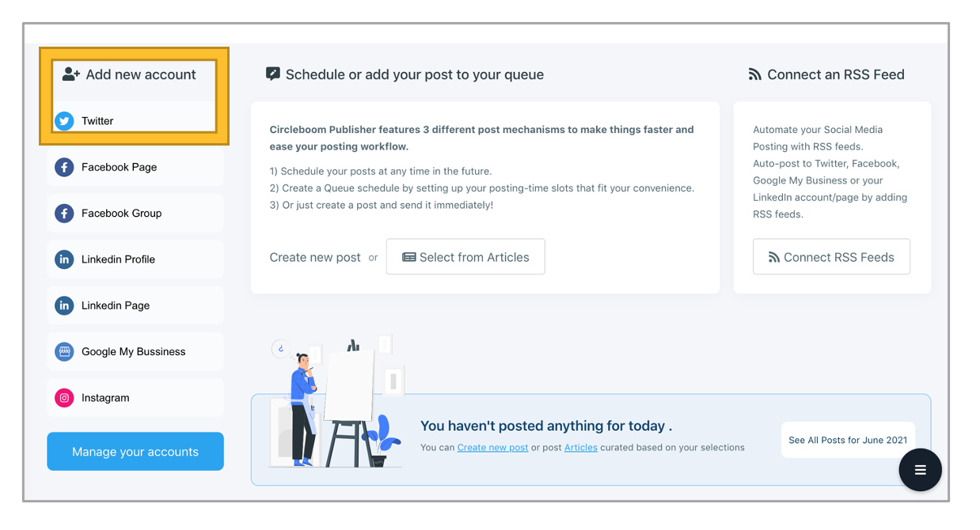Click the Add new account person icon
The height and width of the screenshot is (530, 980).
pyautogui.click(x=70, y=74)
